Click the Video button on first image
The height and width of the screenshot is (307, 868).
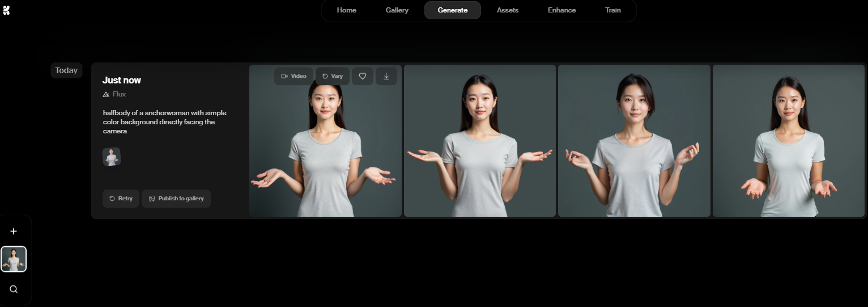tap(293, 76)
